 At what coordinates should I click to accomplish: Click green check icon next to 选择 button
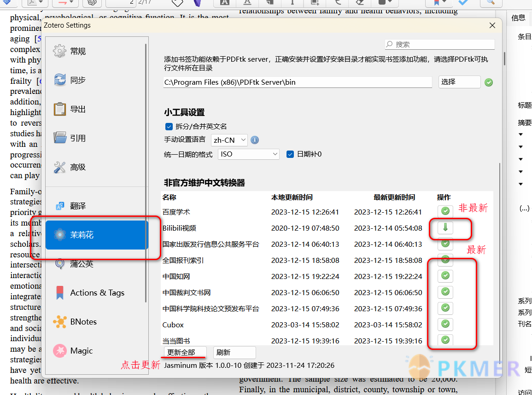[489, 82]
